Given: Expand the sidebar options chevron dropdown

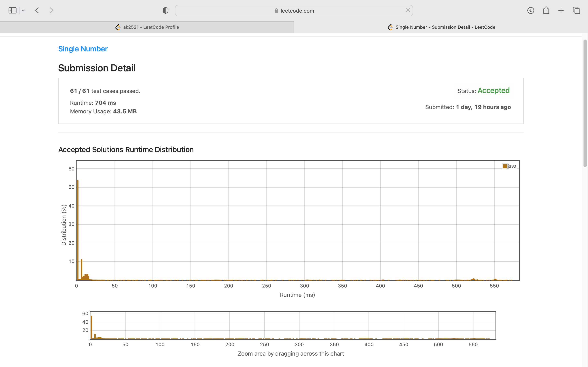Looking at the screenshot, I should coord(23,10).
